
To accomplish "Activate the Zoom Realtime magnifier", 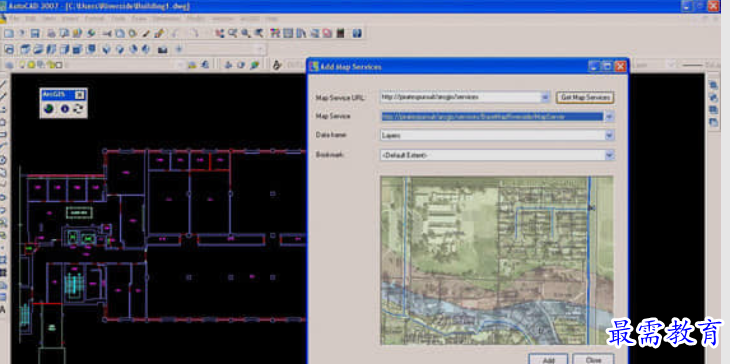I will click(233, 33).
